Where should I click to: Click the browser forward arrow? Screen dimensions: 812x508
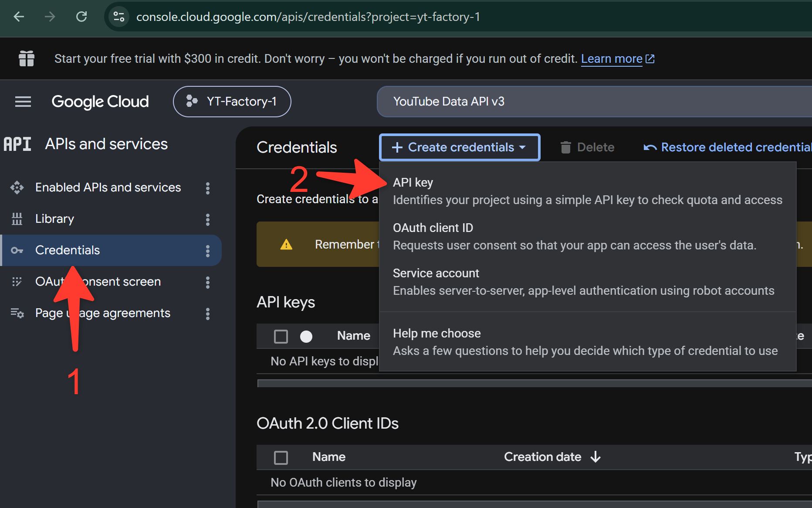pos(50,17)
